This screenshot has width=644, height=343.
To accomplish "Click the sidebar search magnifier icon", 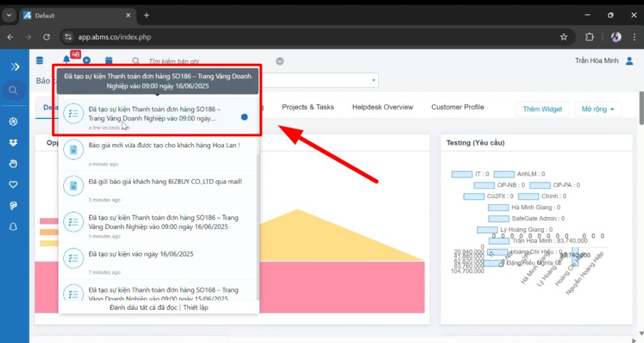I will tap(13, 91).
